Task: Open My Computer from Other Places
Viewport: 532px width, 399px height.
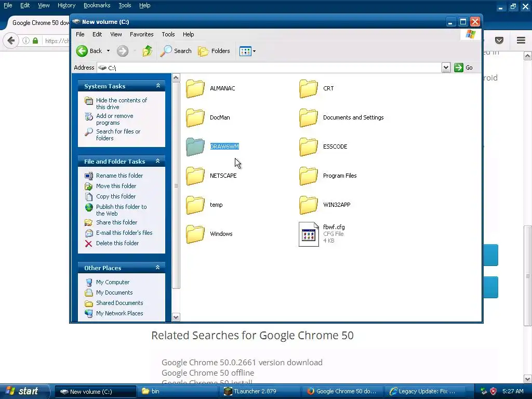Action: (113, 282)
